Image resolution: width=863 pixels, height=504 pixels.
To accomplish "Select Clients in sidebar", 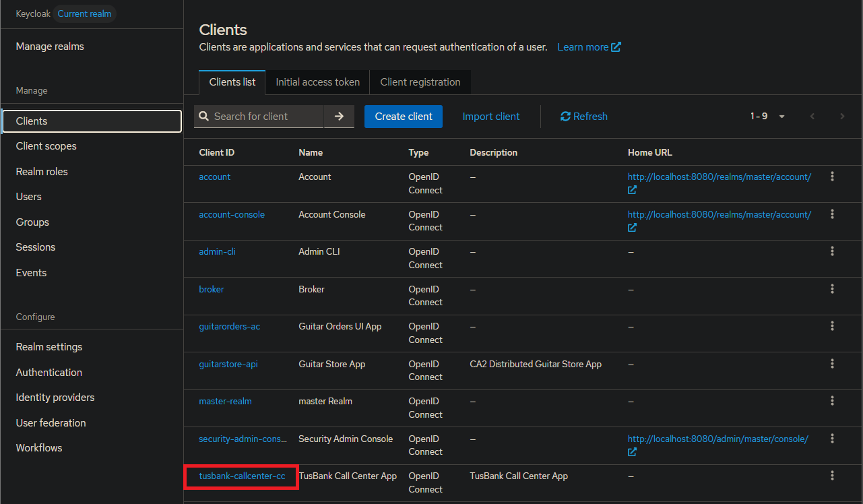I will (92, 121).
